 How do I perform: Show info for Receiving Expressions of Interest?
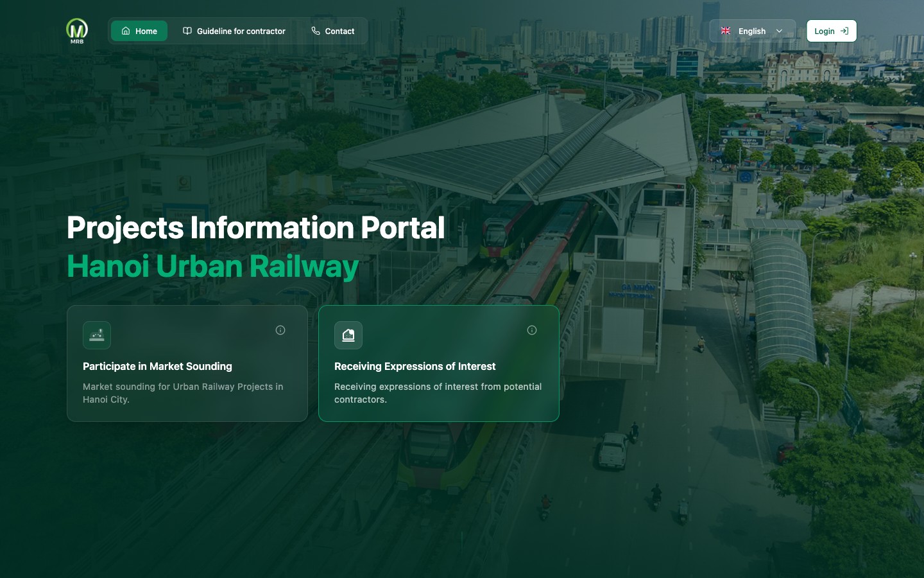pyautogui.click(x=532, y=330)
